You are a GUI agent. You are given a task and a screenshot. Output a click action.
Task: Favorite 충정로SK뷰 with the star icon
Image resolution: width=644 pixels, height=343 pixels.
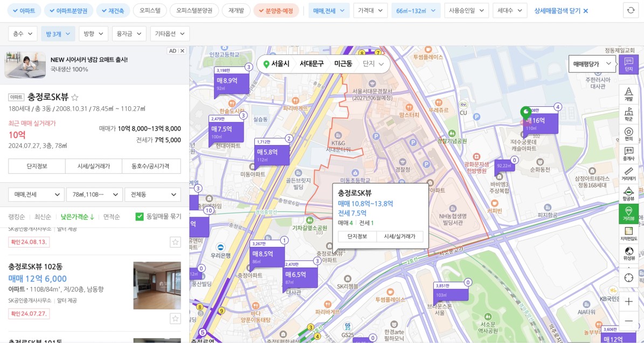point(75,98)
